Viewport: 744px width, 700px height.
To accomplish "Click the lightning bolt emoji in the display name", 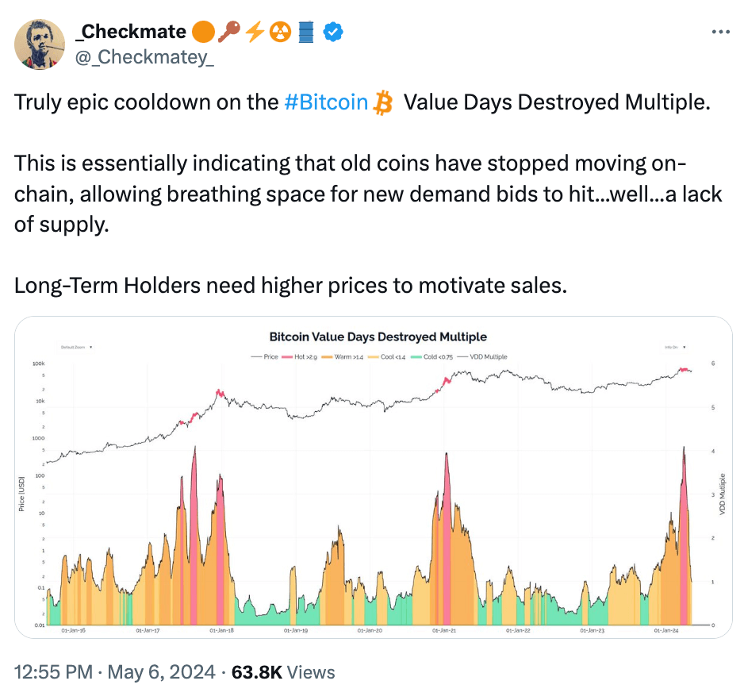I will pos(255,32).
